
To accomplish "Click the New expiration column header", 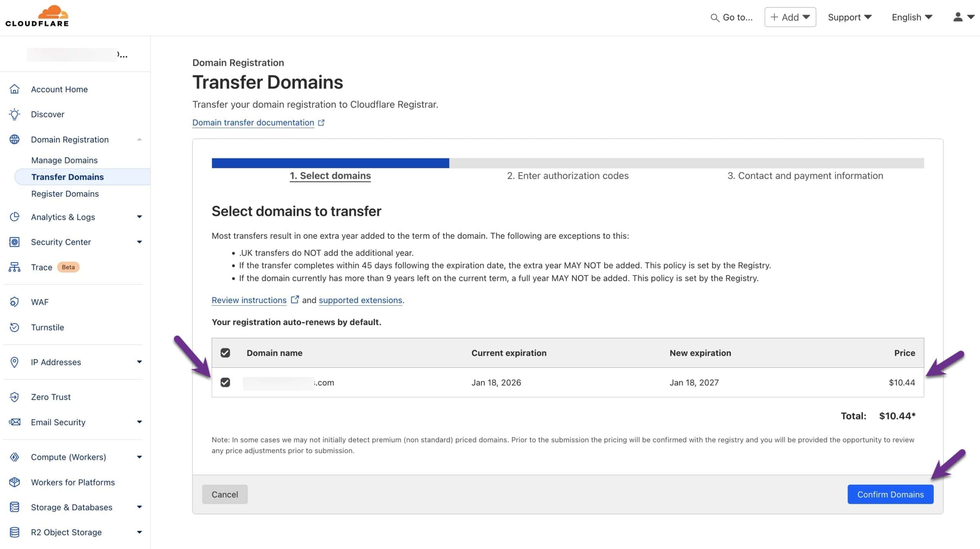I will coord(700,353).
